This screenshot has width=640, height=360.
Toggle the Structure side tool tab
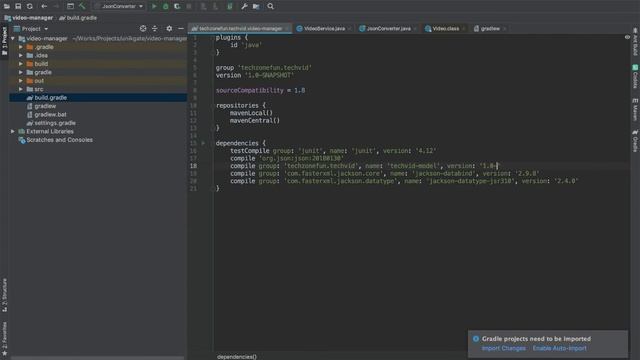(x=4, y=295)
